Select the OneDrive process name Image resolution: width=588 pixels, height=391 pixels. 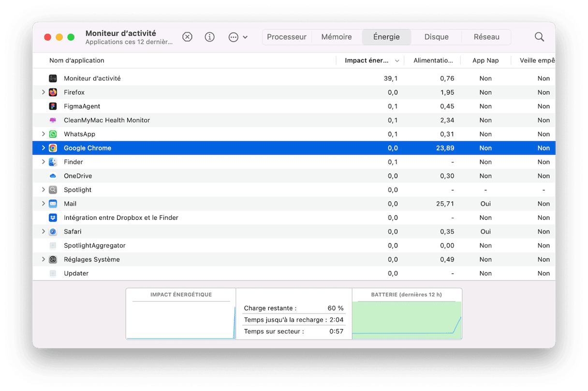(x=78, y=176)
